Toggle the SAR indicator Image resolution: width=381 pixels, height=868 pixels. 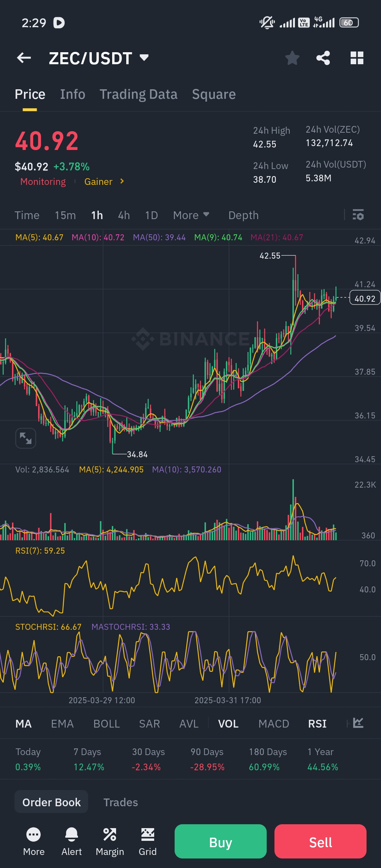point(150,724)
